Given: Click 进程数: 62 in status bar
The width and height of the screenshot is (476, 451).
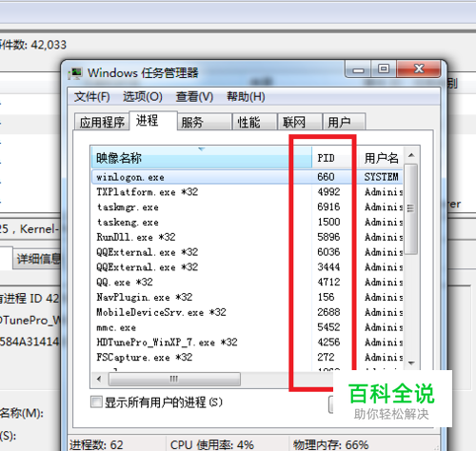Looking at the screenshot, I should pyautogui.click(x=96, y=444).
